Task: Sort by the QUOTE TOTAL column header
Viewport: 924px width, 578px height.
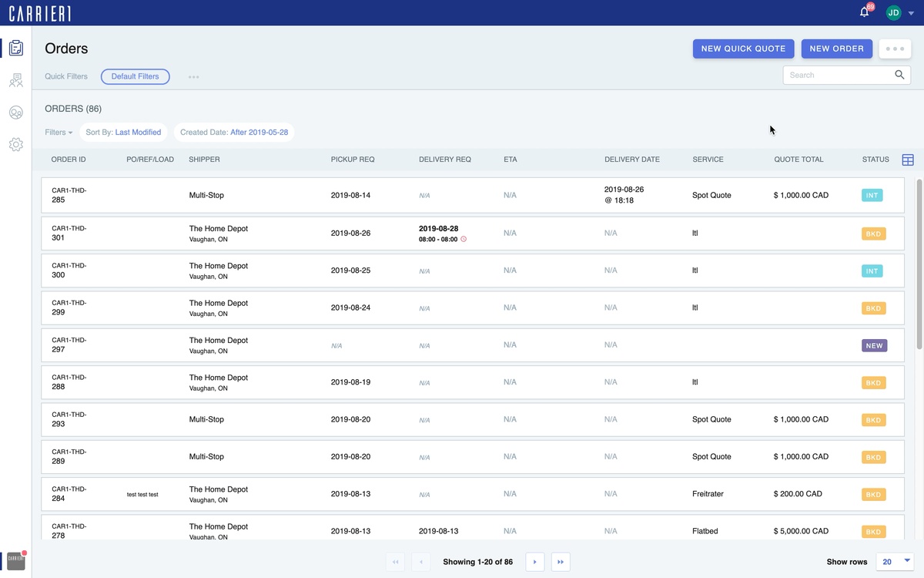Action: (x=798, y=160)
